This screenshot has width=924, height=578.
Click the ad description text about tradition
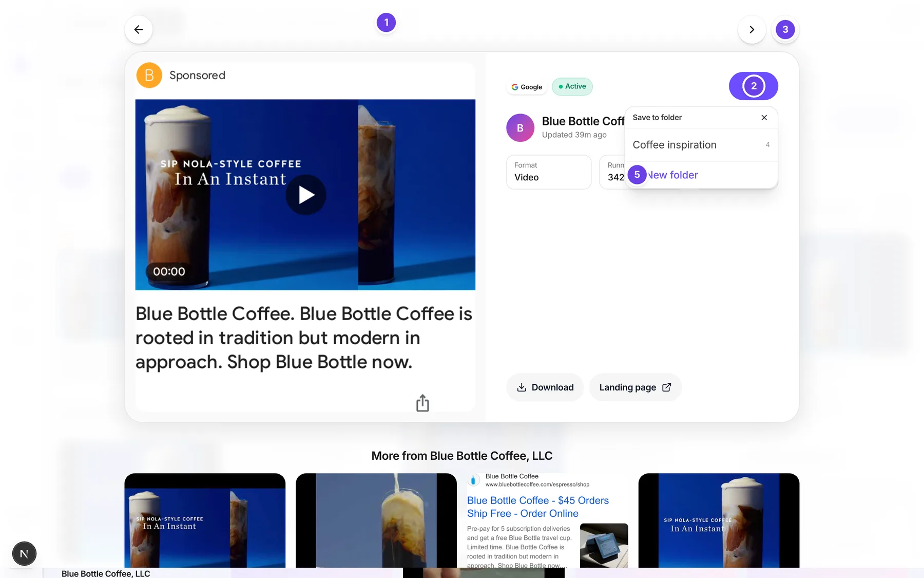click(x=304, y=338)
